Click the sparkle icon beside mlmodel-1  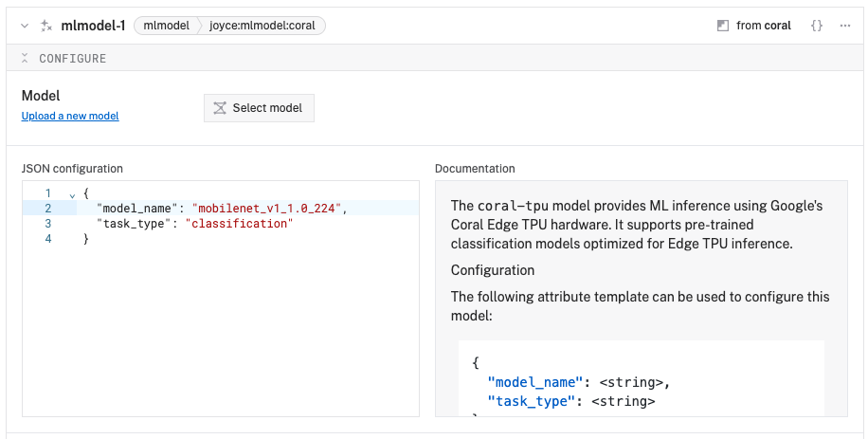(x=46, y=26)
